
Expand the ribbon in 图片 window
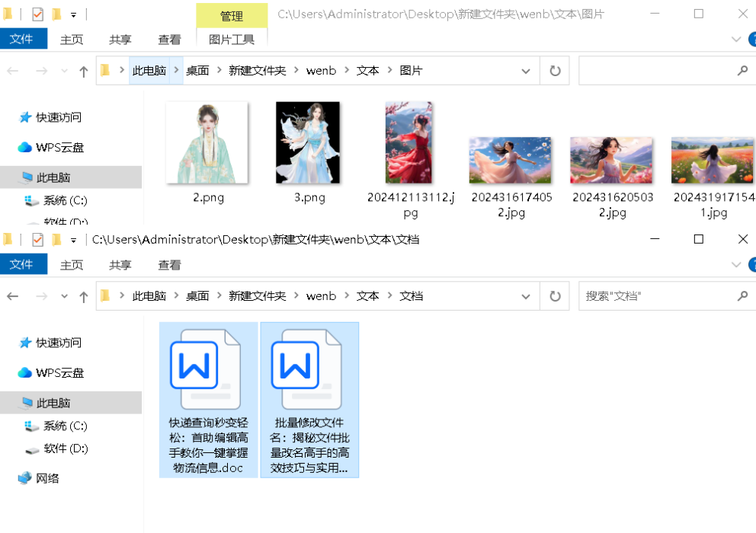[x=736, y=40]
